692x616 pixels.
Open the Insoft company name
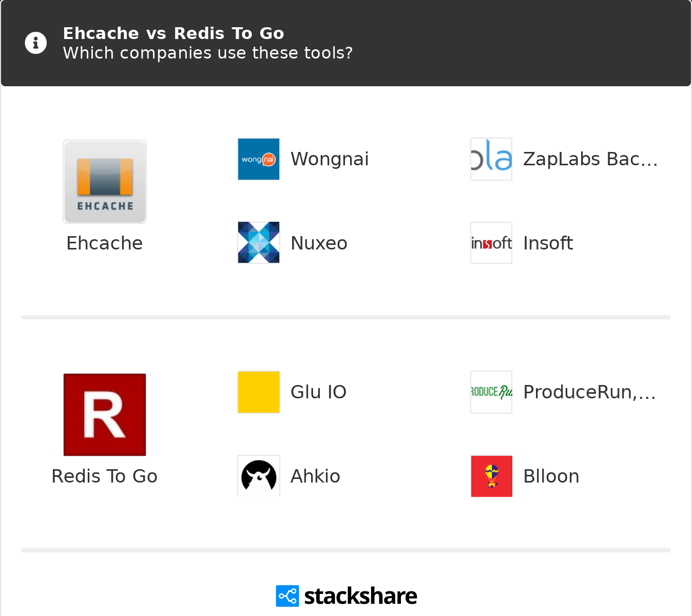(548, 243)
